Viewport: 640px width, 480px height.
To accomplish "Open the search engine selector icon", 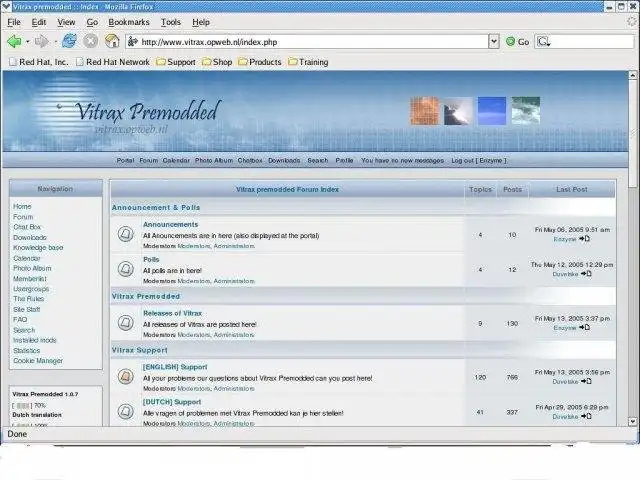I will pos(543,42).
